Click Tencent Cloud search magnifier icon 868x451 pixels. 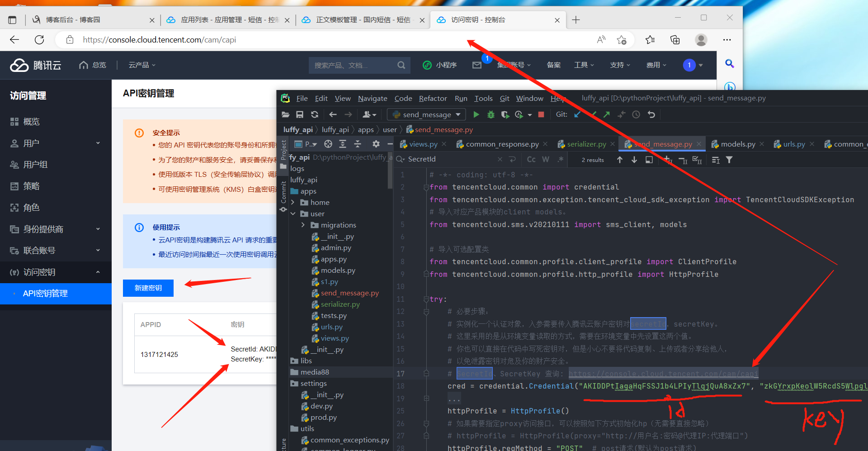[x=401, y=65]
